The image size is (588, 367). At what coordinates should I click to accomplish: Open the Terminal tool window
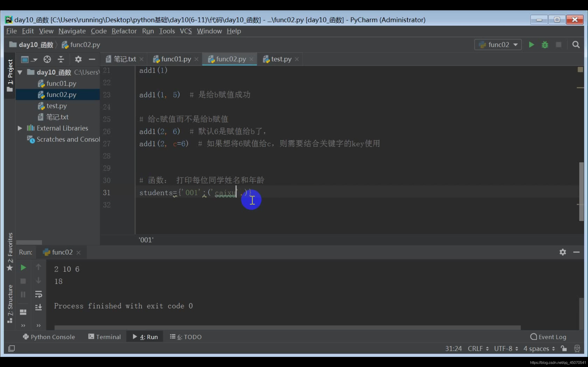pos(105,337)
